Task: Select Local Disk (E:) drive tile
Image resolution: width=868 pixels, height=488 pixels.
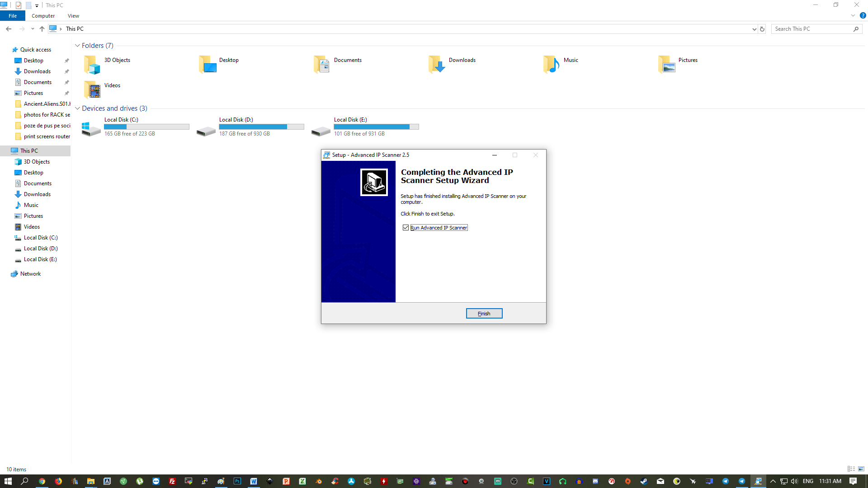Action: pos(365,127)
